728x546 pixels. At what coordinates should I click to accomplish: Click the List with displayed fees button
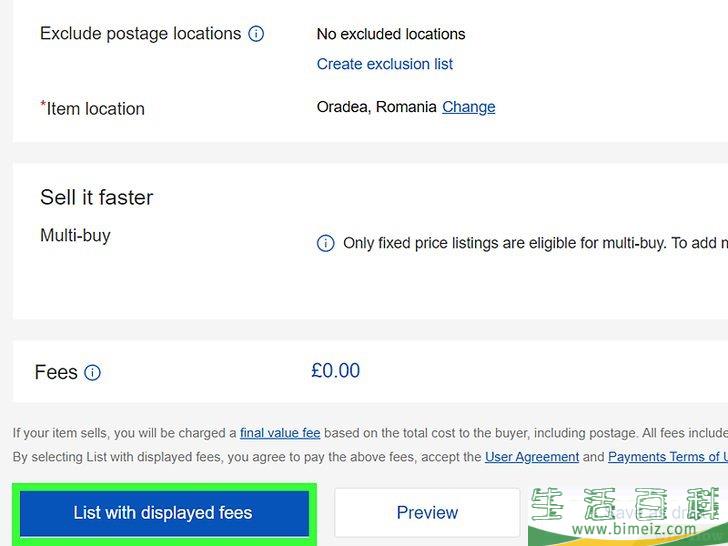pos(164,513)
